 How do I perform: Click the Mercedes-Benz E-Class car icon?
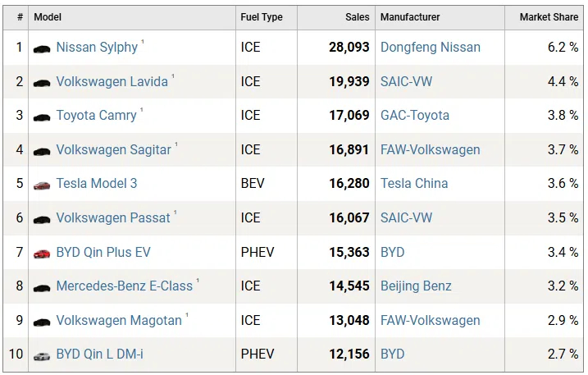pos(42,287)
